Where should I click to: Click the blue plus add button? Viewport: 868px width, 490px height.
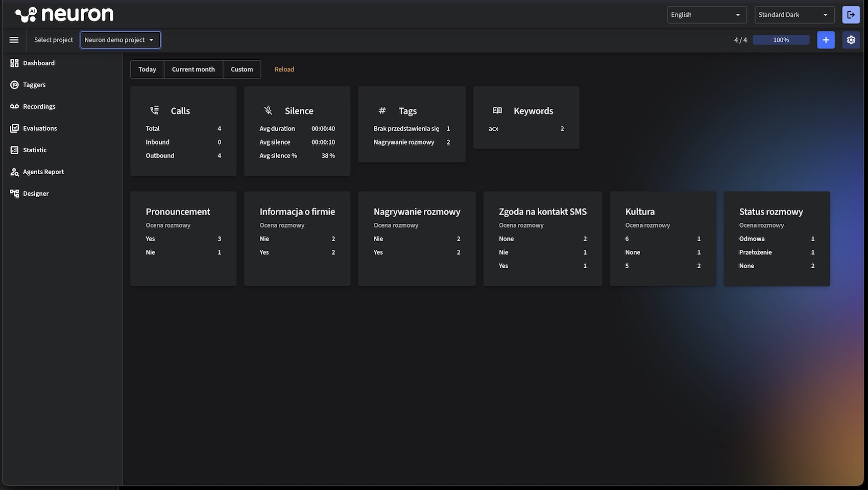[x=826, y=40]
